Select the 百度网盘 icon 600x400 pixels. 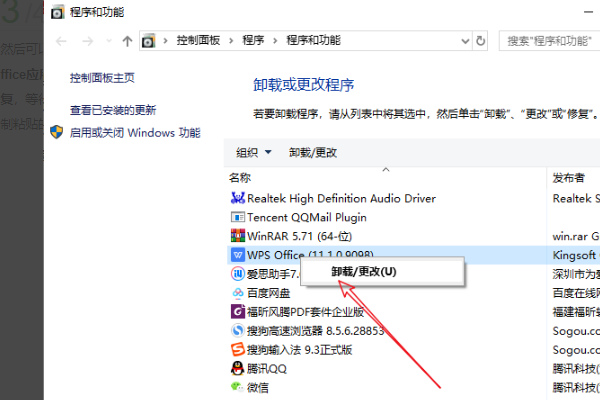pyautogui.click(x=238, y=293)
